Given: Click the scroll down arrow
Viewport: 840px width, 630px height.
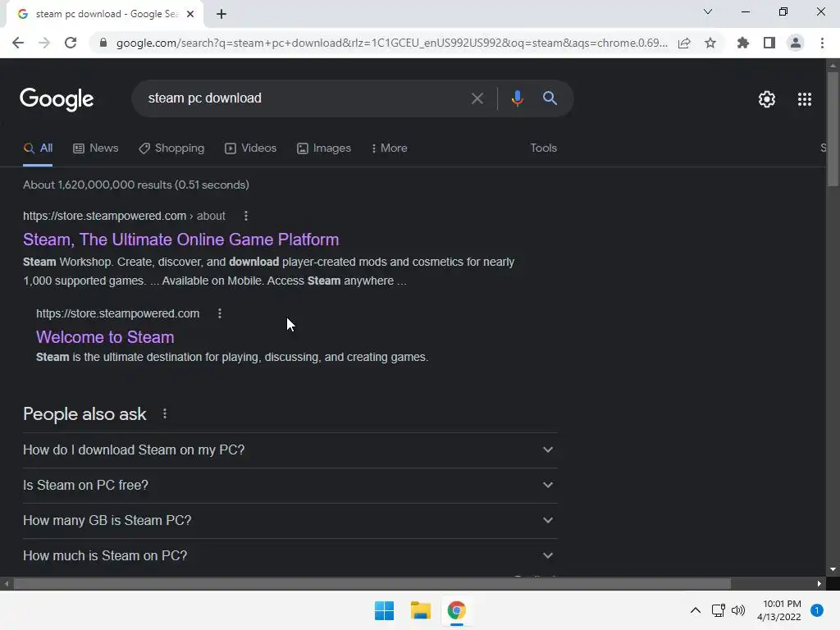Looking at the screenshot, I should point(833,569).
